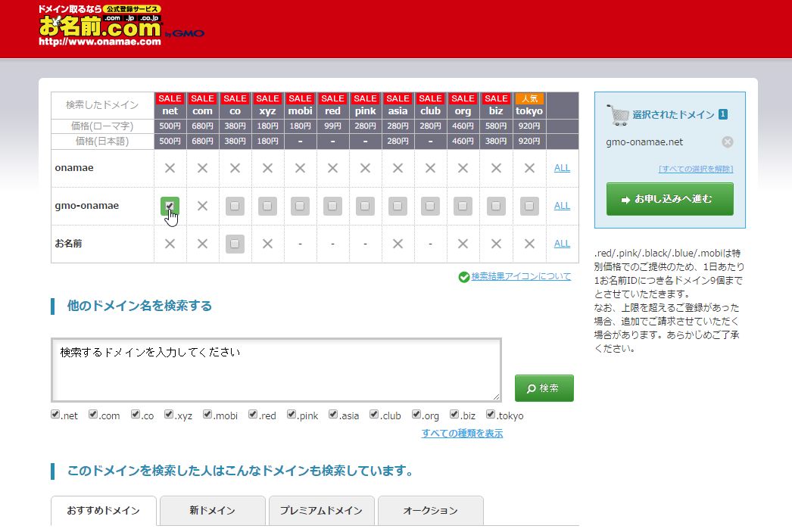Toggle .xyz search filter checkbox
This screenshot has height=532, width=792.
[x=169, y=415]
